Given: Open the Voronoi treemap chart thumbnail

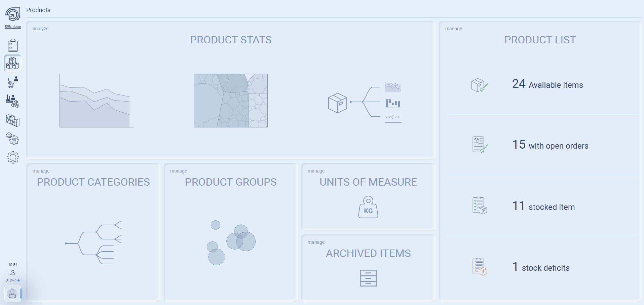Looking at the screenshot, I should [231, 101].
